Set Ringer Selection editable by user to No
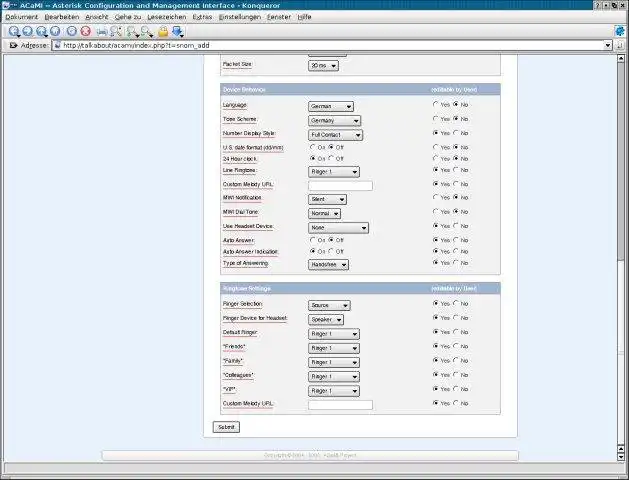This screenshot has width=629, height=480. point(456,303)
